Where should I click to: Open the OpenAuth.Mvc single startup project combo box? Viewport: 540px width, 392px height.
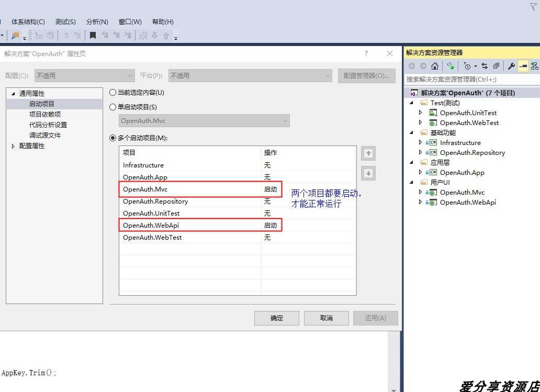pos(204,120)
